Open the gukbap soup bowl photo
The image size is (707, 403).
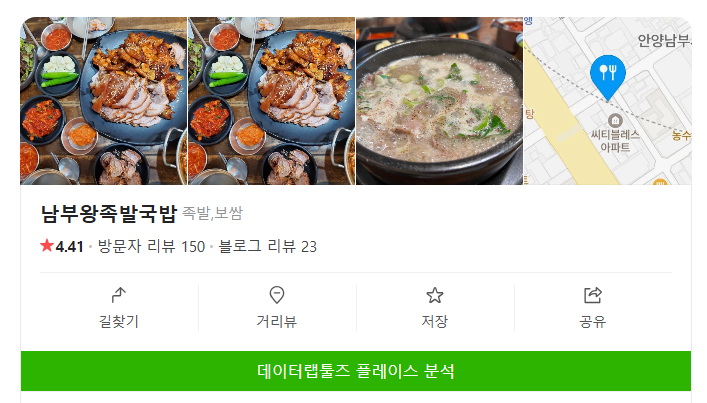click(x=440, y=101)
